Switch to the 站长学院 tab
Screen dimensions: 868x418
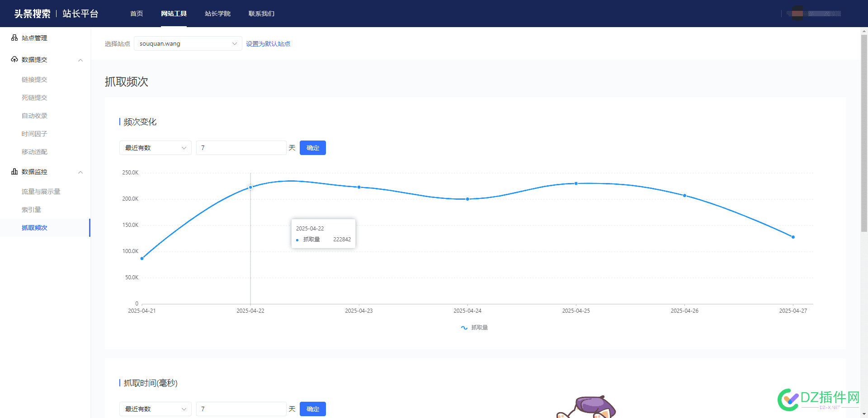(x=217, y=14)
